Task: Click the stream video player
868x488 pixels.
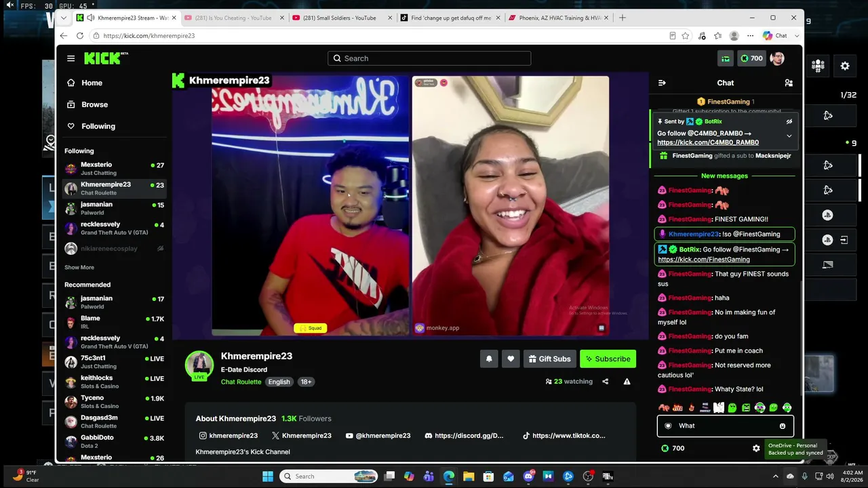Action: coord(410,205)
